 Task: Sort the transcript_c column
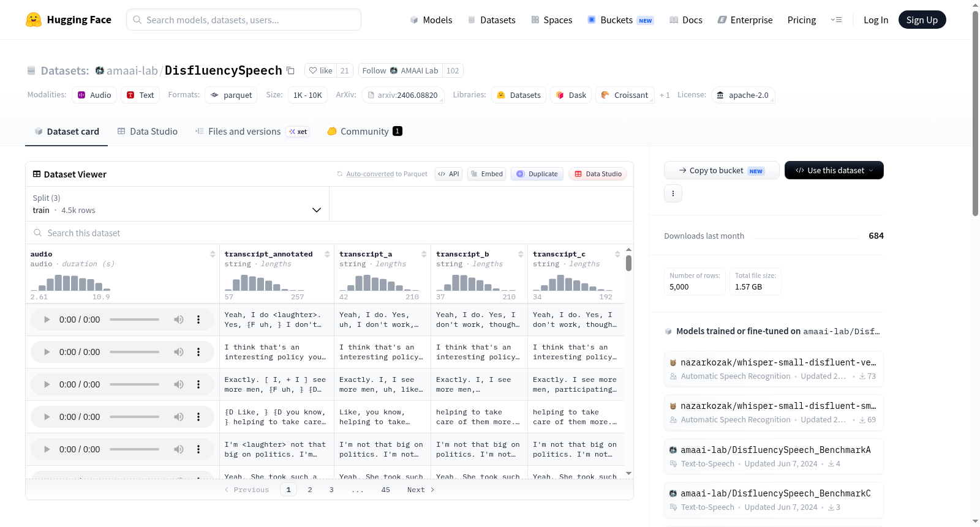pyautogui.click(x=617, y=254)
